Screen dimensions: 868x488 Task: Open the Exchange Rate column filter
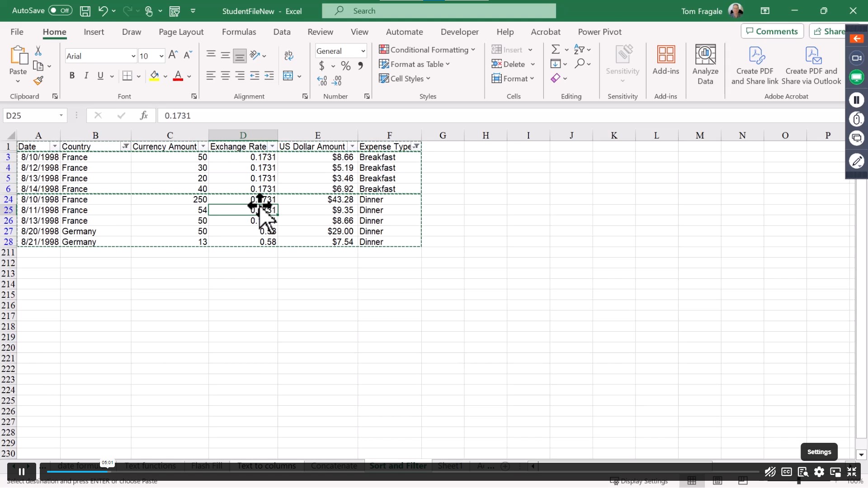[x=272, y=146]
